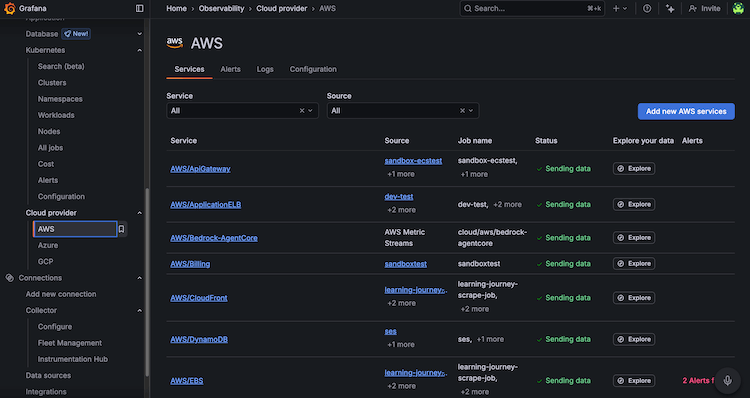Open the sandbox-ecstest source link
Viewport: 750px width, 398px height.
[x=413, y=161]
